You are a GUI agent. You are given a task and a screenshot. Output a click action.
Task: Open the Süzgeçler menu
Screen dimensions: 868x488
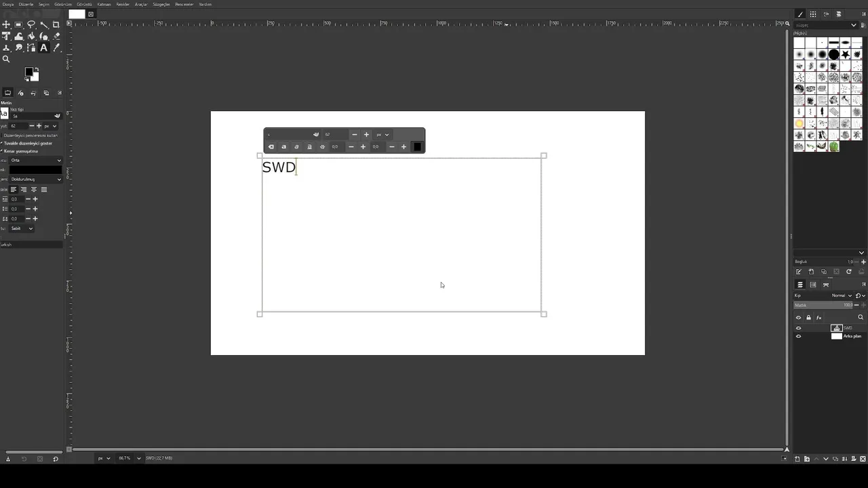pyautogui.click(x=161, y=4)
